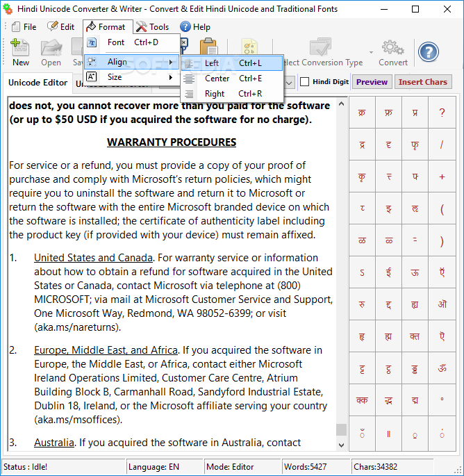This screenshot has width=464, height=476.
Task: Click the editor scrollbar up arrow
Action: tap(341, 104)
